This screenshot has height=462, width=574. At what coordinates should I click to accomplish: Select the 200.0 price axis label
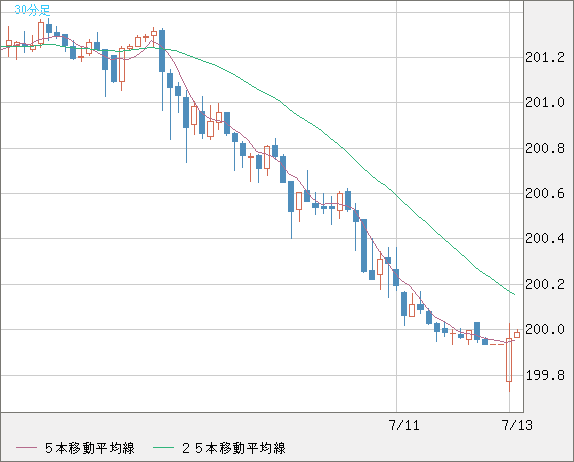click(x=545, y=329)
